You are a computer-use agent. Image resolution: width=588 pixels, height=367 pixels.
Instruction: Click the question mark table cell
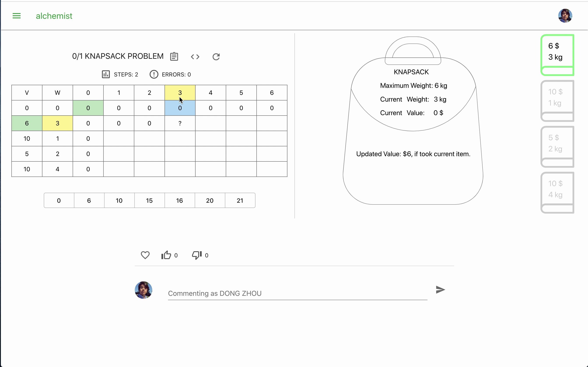pyautogui.click(x=180, y=123)
